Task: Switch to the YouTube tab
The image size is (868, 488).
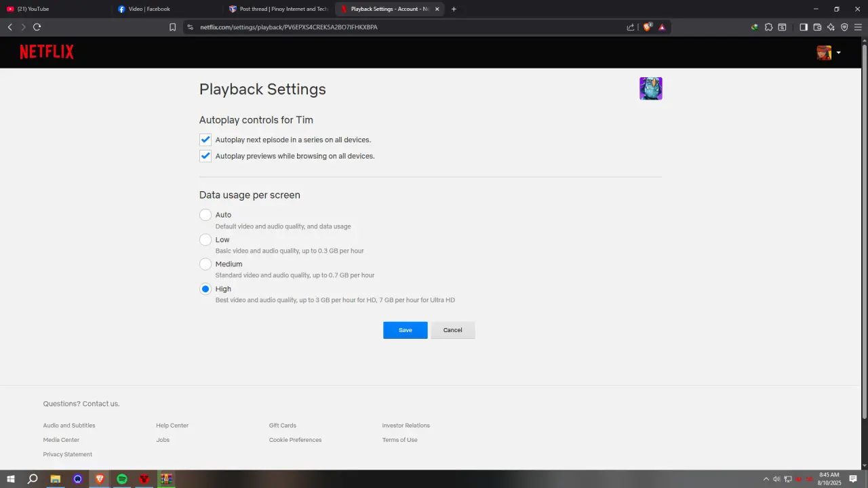Action: [x=56, y=9]
